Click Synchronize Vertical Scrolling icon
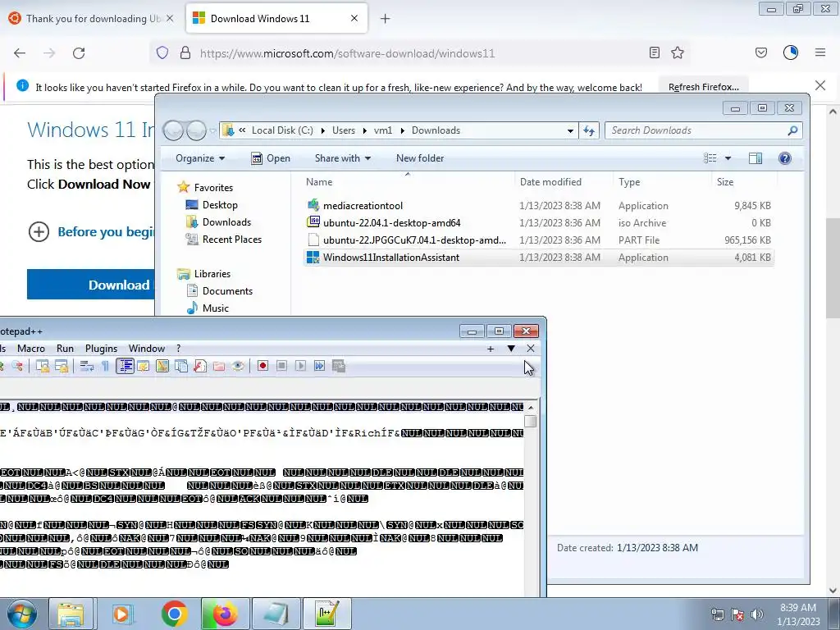 point(43,366)
